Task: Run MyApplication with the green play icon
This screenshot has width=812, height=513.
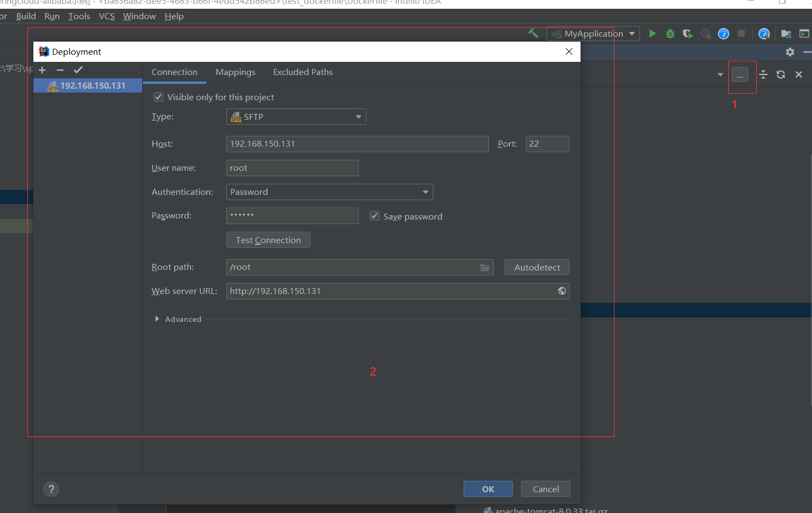Action: pyautogui.click(x=652, y=33)
